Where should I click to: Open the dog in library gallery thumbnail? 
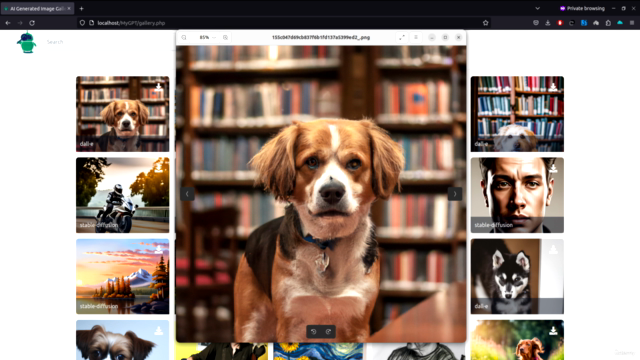pos(122,114)
